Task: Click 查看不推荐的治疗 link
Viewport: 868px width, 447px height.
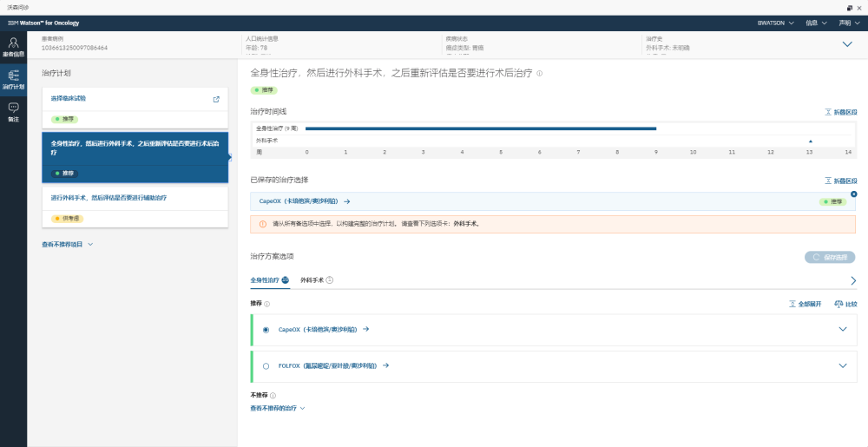Action: point(278,407)
